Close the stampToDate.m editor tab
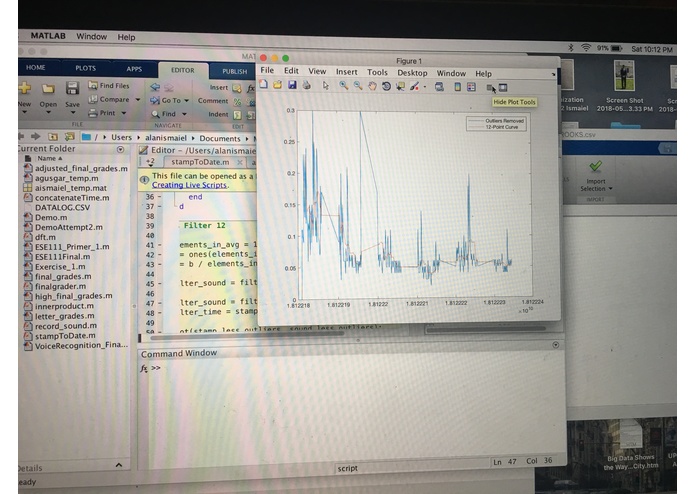 239,163
